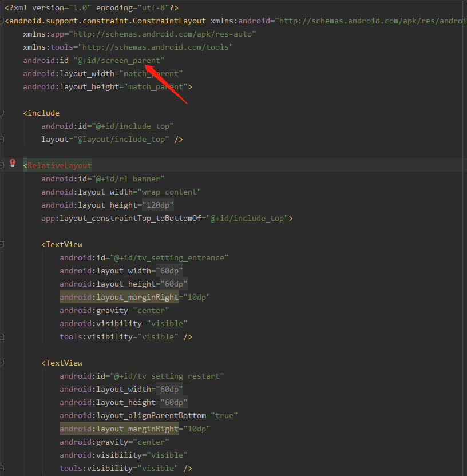This screenshot has height=476, width=467.
Task: Click the "@layout/include_top" layout value
Action: point(121,140)
